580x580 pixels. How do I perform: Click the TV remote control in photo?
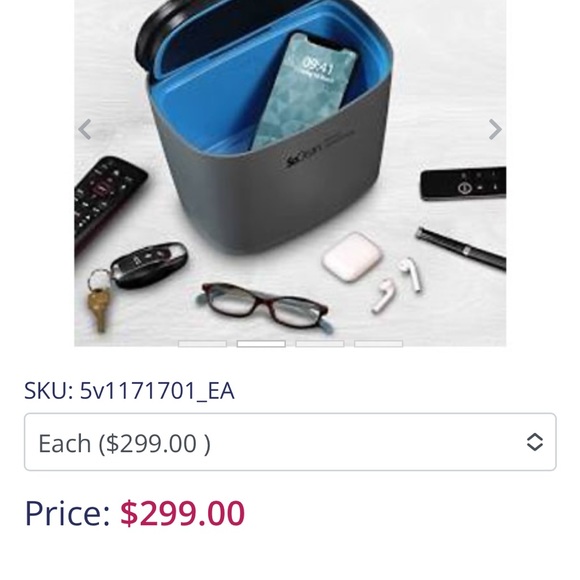click(107, 202)
